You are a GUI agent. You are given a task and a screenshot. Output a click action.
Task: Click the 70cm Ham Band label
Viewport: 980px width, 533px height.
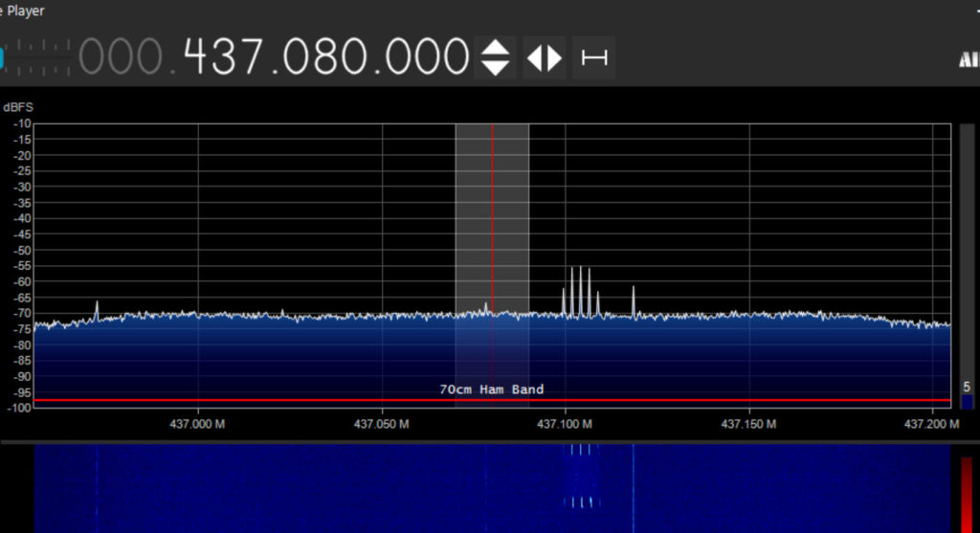(492, 389)
